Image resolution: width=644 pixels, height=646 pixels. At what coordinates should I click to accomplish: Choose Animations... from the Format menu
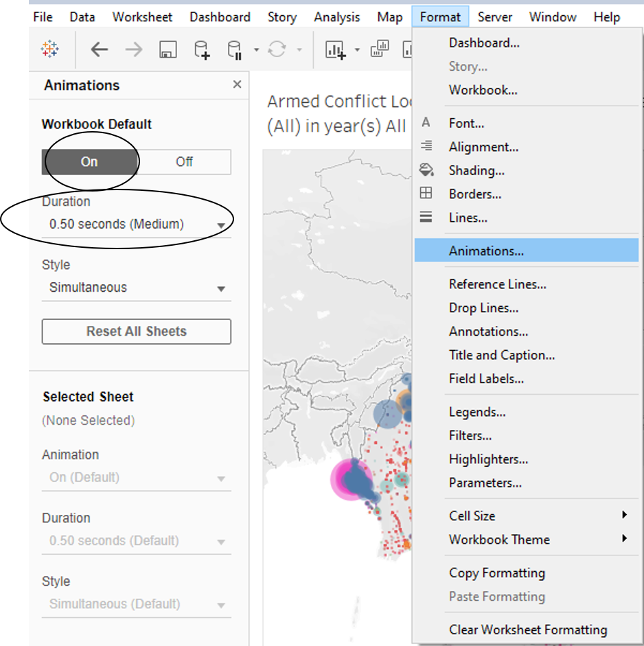pos(486,251)
